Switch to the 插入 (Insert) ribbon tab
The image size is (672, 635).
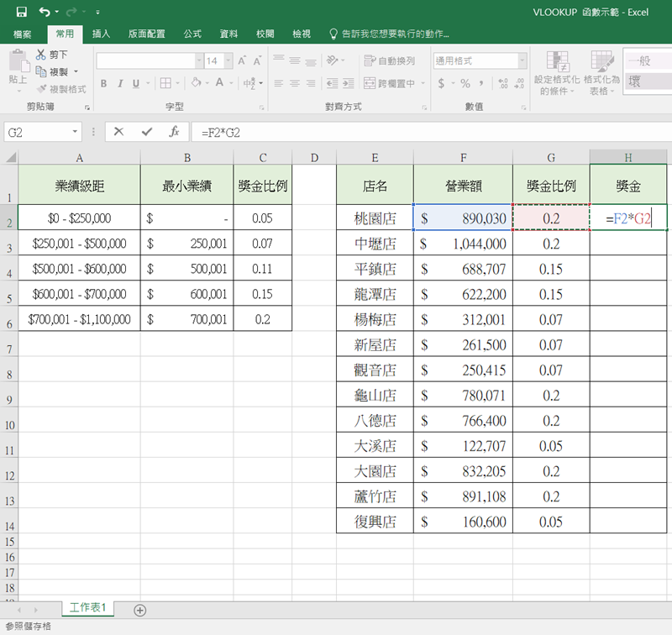(x=101, y=34)
